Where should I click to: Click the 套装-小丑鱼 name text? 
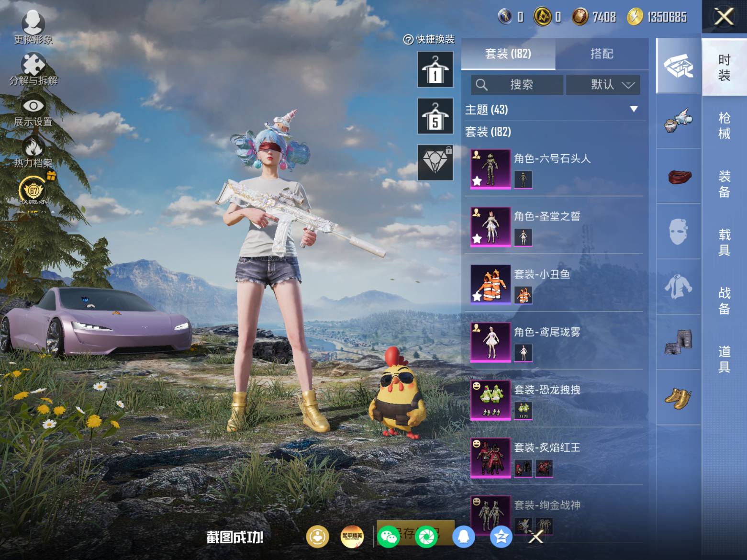542,274
